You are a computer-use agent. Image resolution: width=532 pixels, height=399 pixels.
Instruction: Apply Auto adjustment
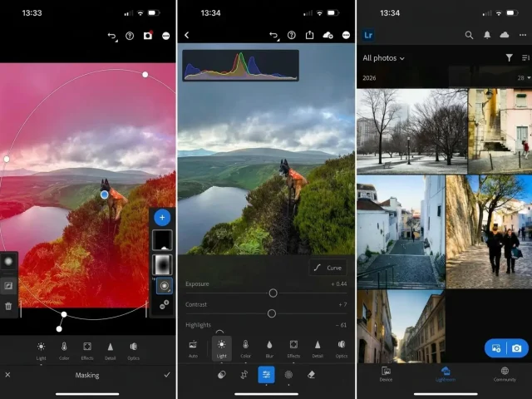tap(193, 349)
